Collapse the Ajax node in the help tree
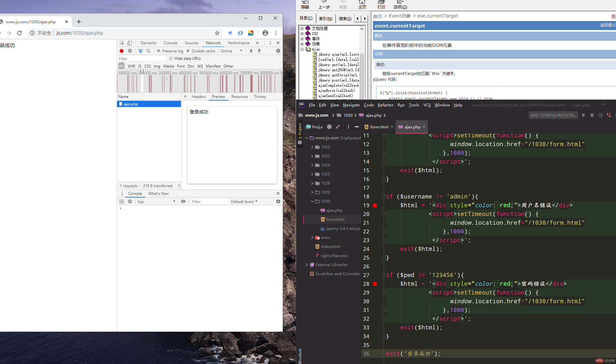Viewport: 616px width, 364px height. click(x=302, y=49)
